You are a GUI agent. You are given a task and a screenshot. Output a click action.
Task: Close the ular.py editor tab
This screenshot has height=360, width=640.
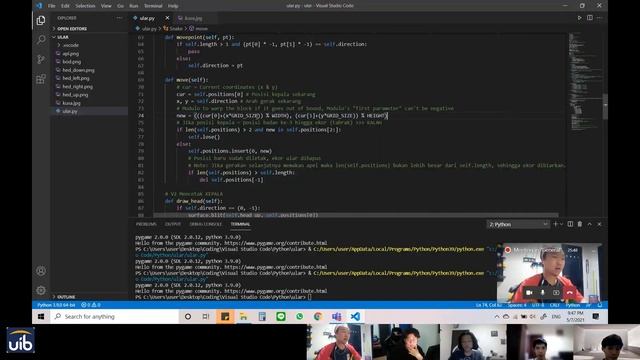click(x=167, y=18)
